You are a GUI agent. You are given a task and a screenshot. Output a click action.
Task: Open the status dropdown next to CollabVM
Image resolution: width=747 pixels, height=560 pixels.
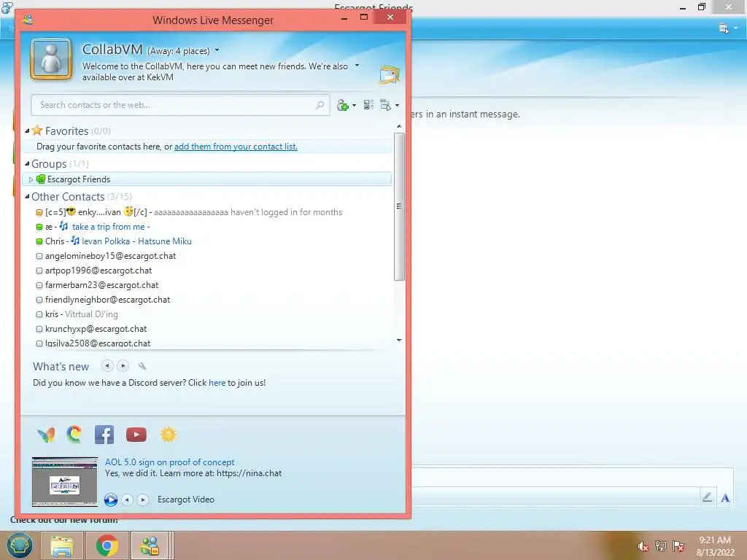pos(217,50)
